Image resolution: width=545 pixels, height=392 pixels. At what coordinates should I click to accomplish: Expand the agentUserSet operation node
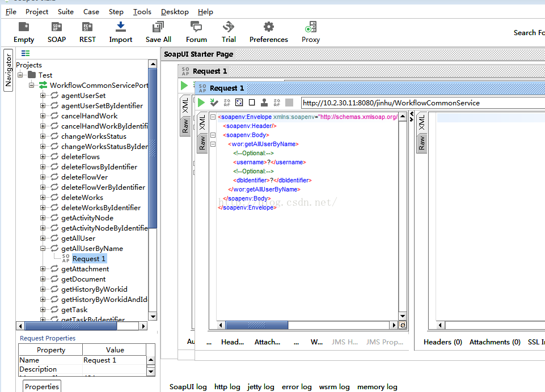43,96
